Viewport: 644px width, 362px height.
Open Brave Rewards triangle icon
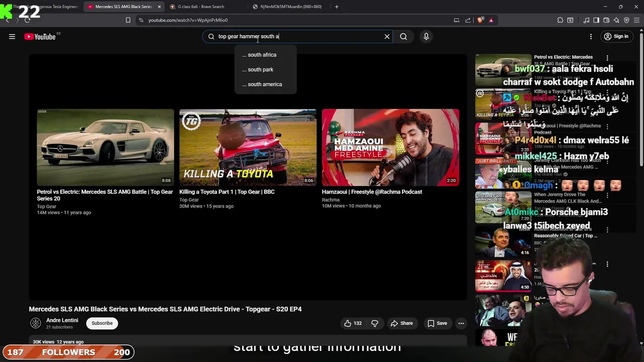(x=491, y=20)
